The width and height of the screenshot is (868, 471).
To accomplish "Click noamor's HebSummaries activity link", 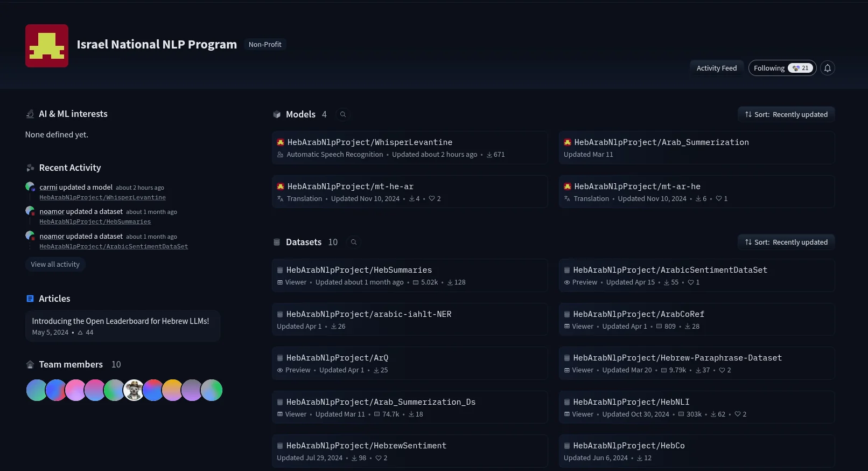I will 95,221.
